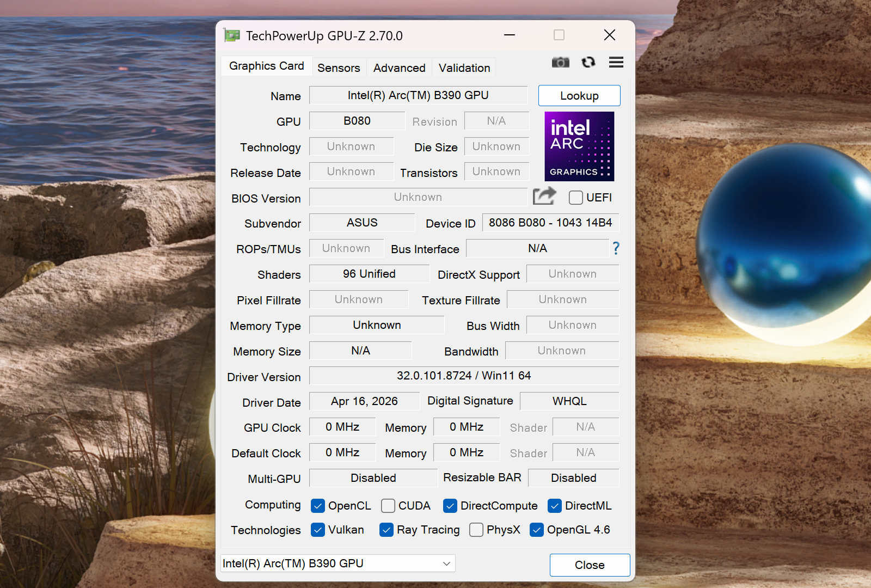Click the BIOS share/export arrow icon

click(544, 196)
